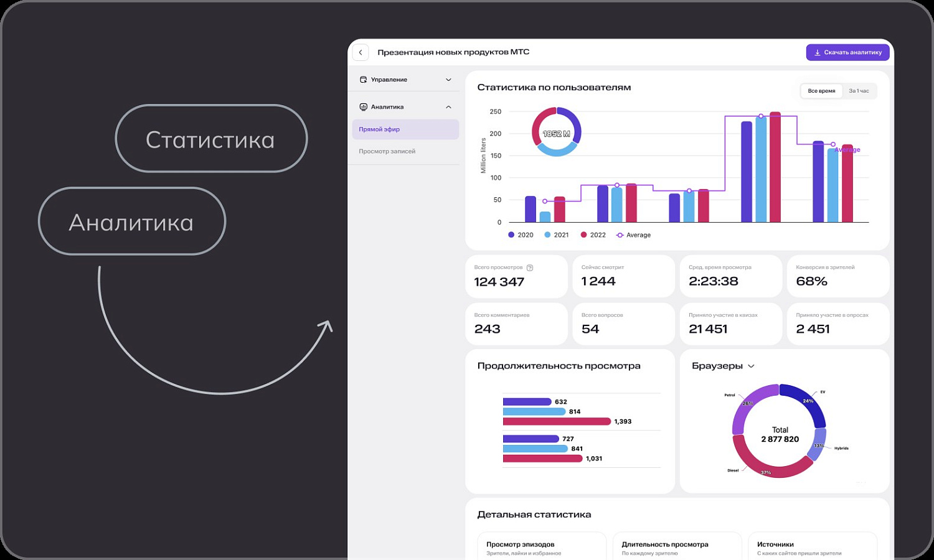The image size is (934, 560).
Task: Click the Hybrids 13% donut segment
Action: tap(818, 444)
